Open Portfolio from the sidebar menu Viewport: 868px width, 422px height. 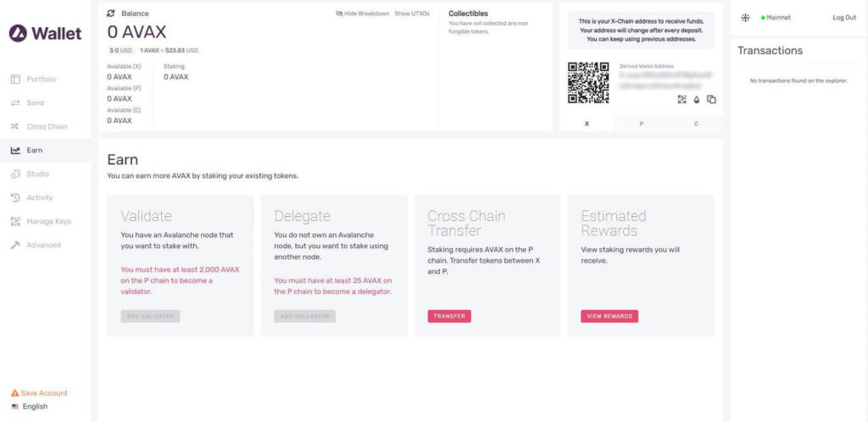[46, 79]
